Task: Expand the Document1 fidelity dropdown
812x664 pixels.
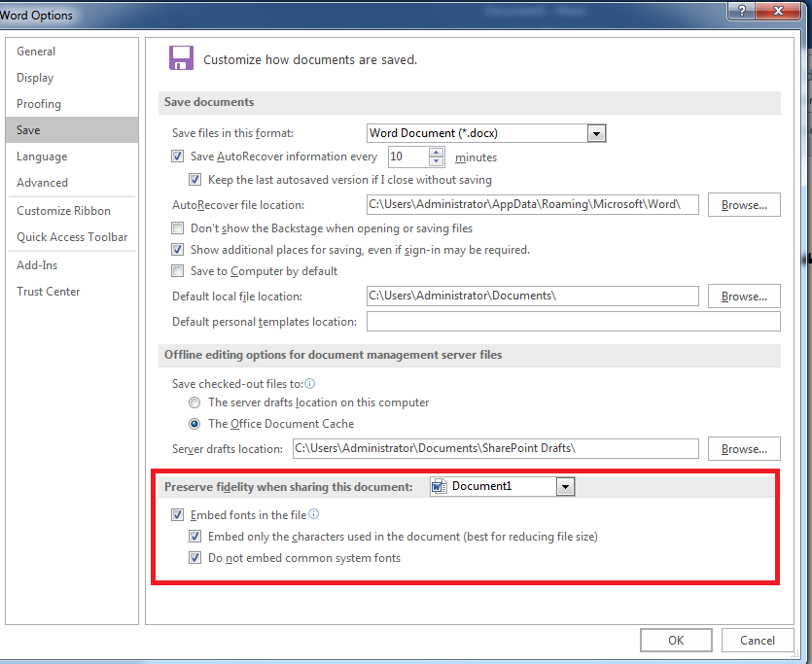Action: coord(566,486)
